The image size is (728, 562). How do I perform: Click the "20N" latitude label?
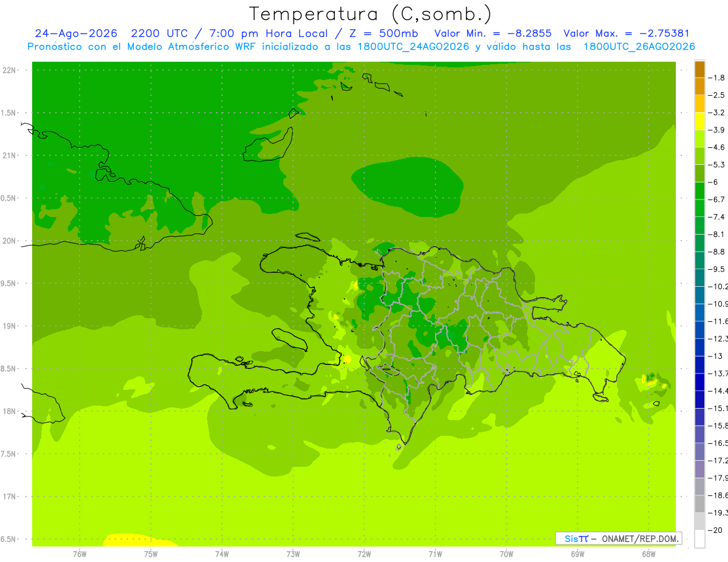coord(10,241)
